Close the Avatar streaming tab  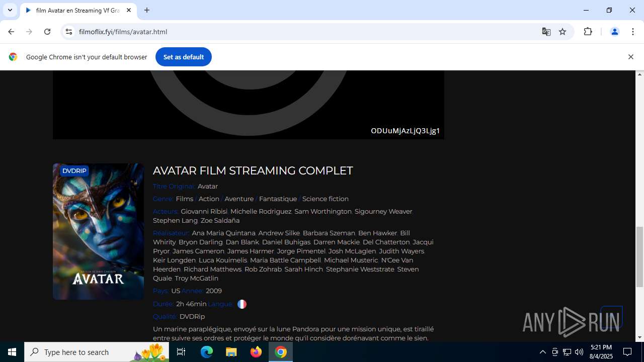point(129,10)
